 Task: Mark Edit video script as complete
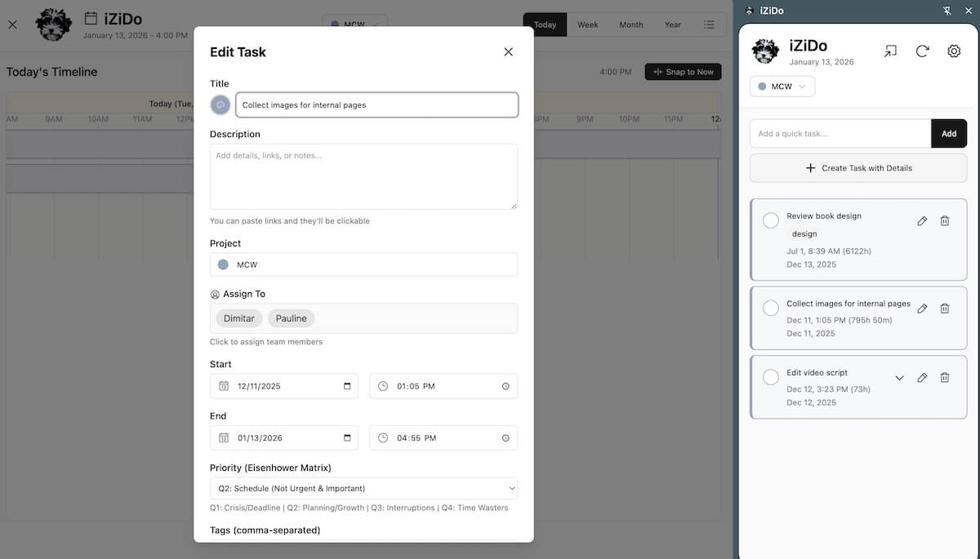point(770,377)
